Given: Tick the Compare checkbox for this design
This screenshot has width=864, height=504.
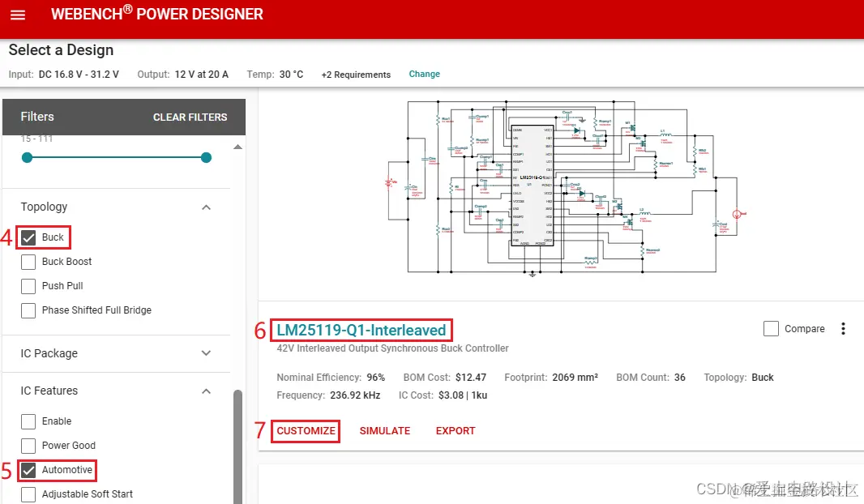Looking at the screenshot, I should click(771, 329).
